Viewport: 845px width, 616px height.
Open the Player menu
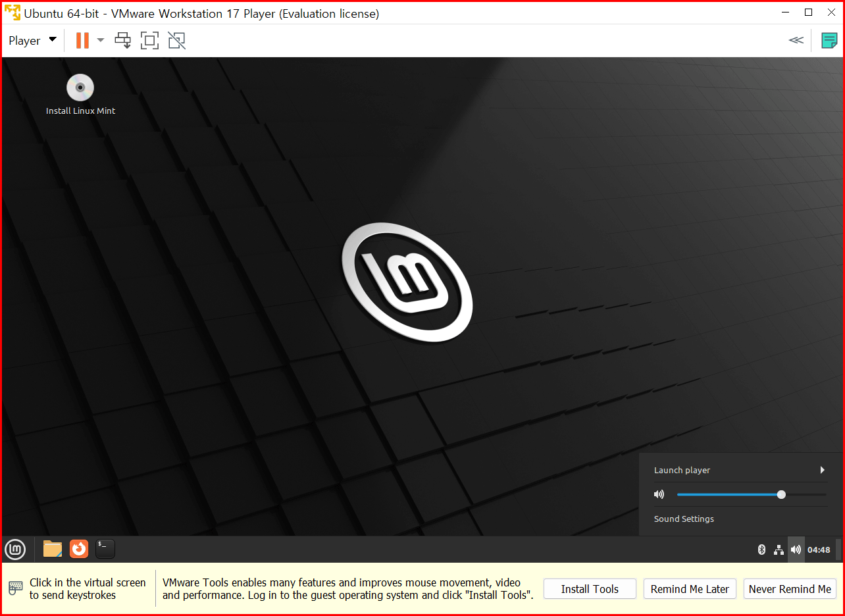tap(32, 41)
